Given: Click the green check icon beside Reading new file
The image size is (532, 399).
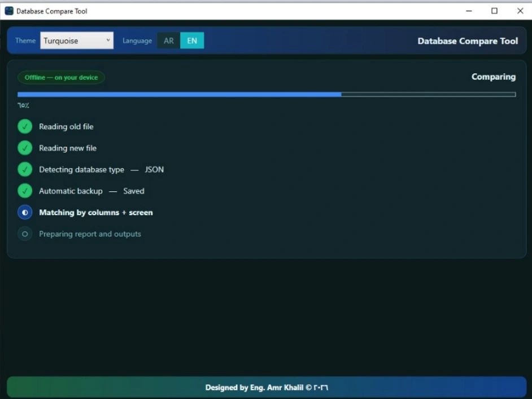Looking at the screenshot, I should click(x=25, y=148).
